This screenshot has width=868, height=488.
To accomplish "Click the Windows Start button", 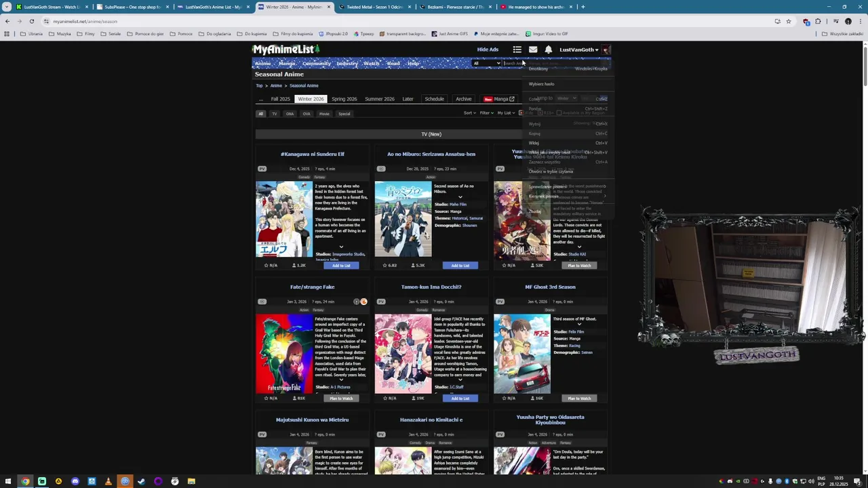I will click(8, 481).
